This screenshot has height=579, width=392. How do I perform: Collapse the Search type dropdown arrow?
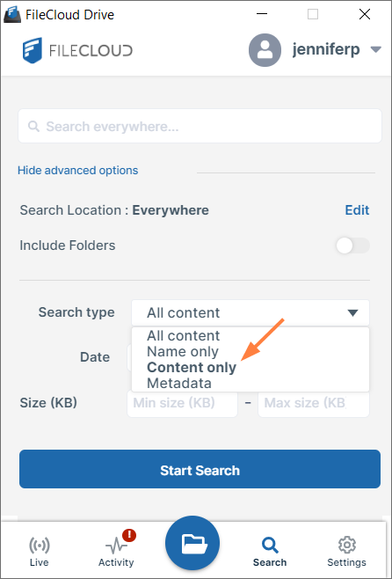point(353,313)
